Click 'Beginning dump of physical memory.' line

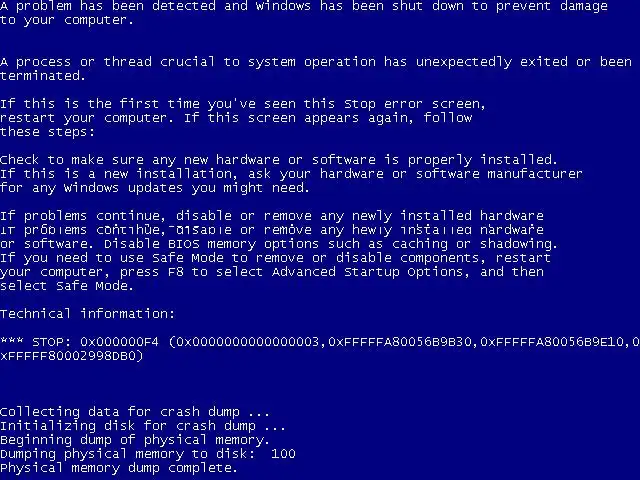pos(135,440)
